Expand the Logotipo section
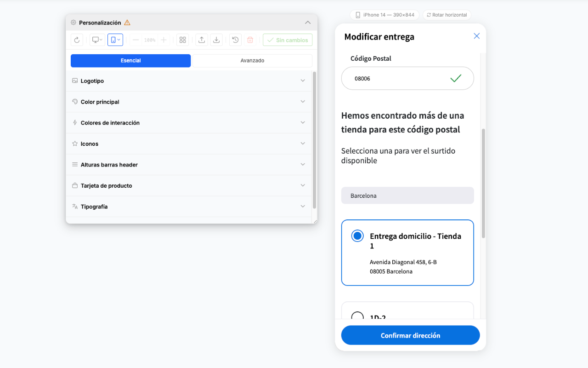Screen dimensions: 588x368 pyautogui.click(x=188, y=81)
